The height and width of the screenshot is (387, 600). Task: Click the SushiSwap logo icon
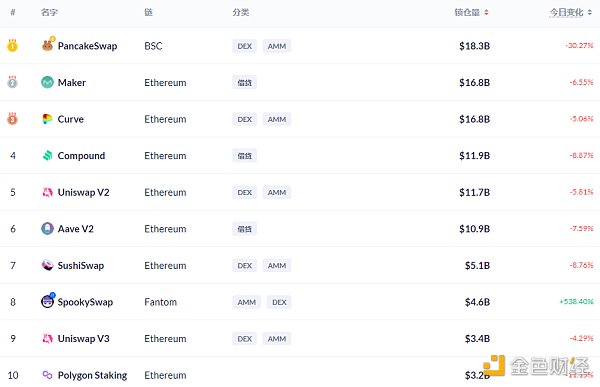[47, 265]
